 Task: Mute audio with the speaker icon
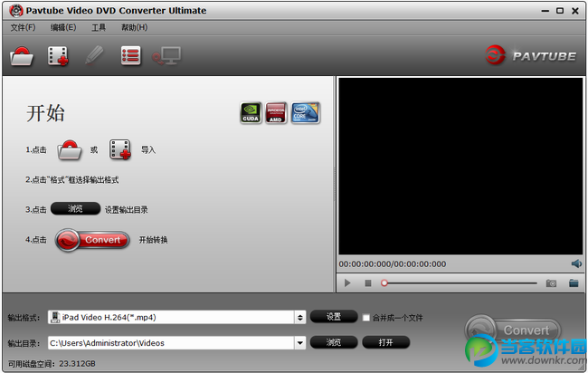[x=576, y=263]
